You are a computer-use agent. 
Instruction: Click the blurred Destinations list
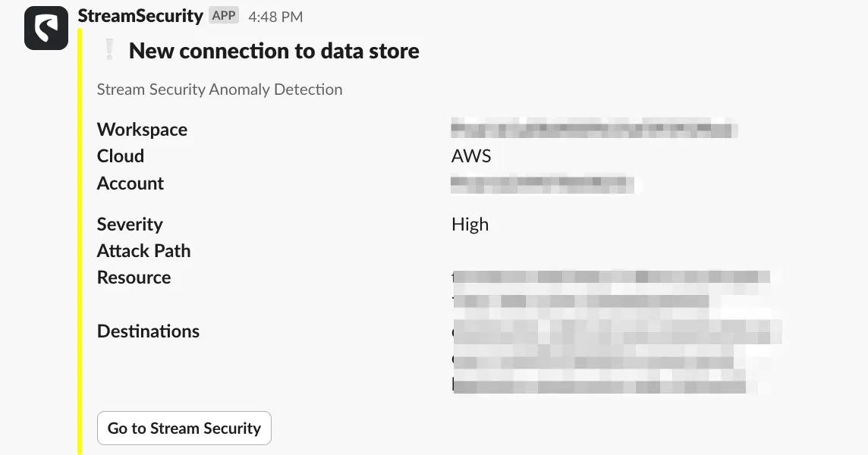point(617,357)
